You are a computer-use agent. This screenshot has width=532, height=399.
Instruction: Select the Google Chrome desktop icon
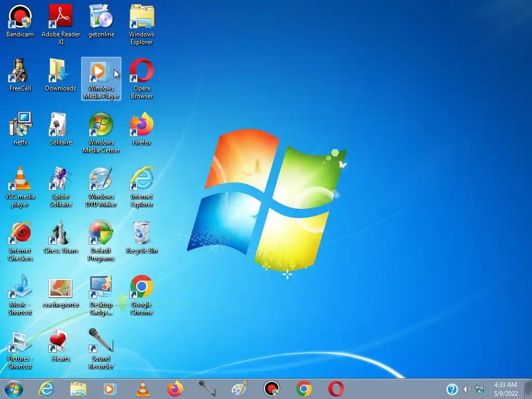click(141, 295)
